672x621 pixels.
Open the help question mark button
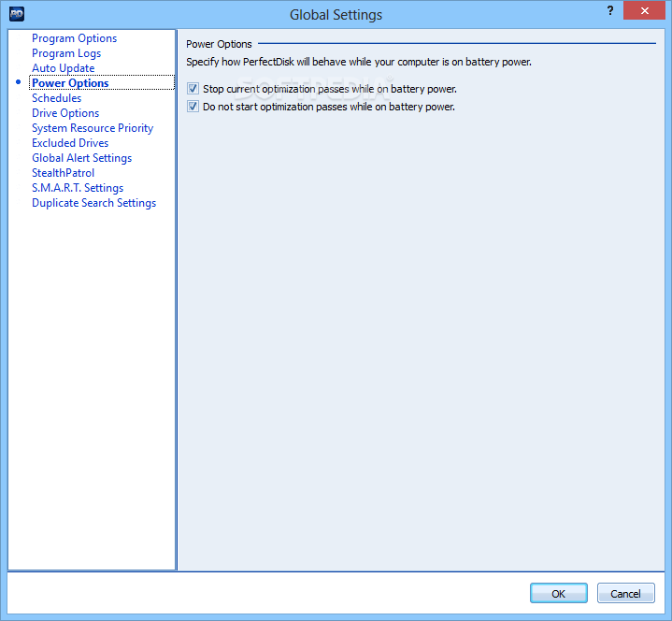click(610, 10)
